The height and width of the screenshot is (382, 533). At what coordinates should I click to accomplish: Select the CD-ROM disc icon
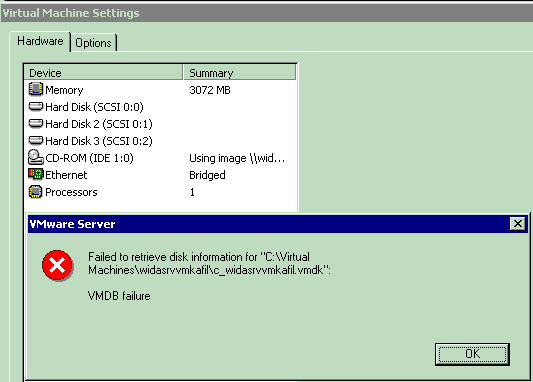(x=35, y=157)
